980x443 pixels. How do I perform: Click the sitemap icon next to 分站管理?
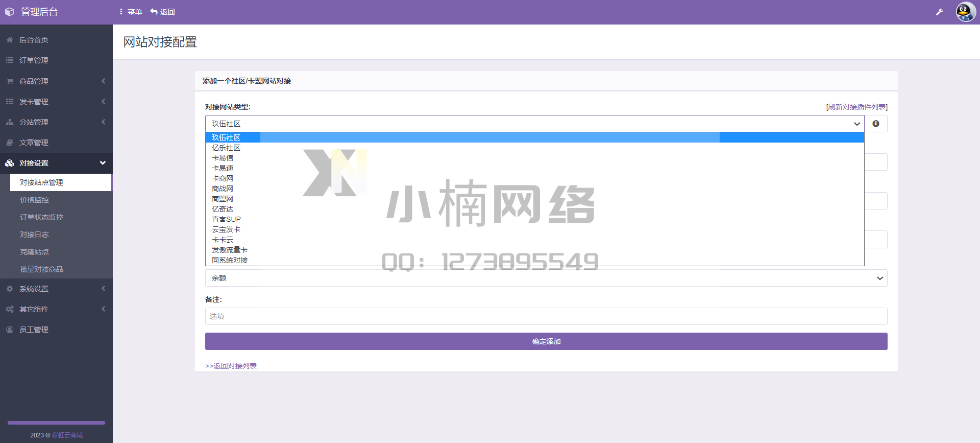pyautogui.click(x=10, y=122)
